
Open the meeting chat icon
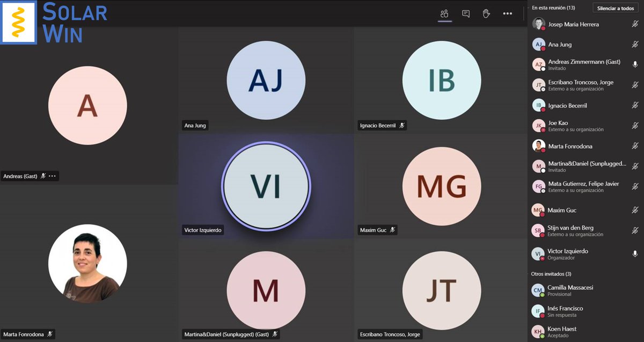click(466, 14)
